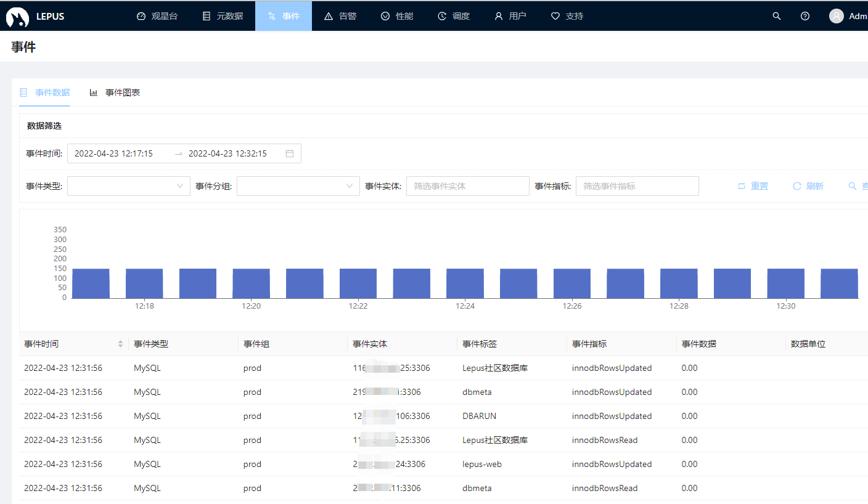Click the 事件 page heading
Viewport: 868px width, 504px height.
23,47
